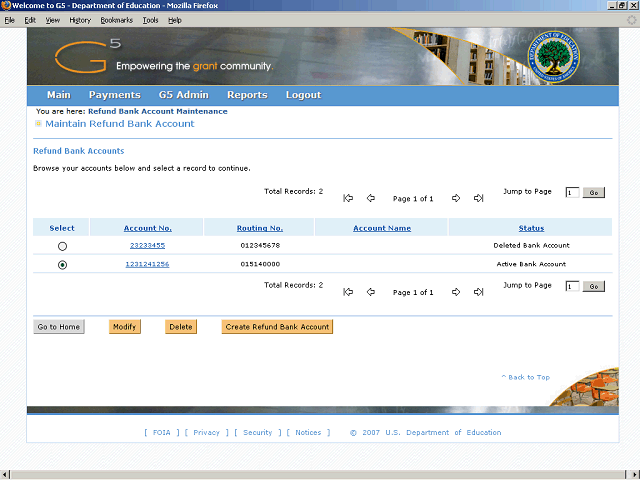
Task: Go to next page in top pager
Action: point(456,198)
